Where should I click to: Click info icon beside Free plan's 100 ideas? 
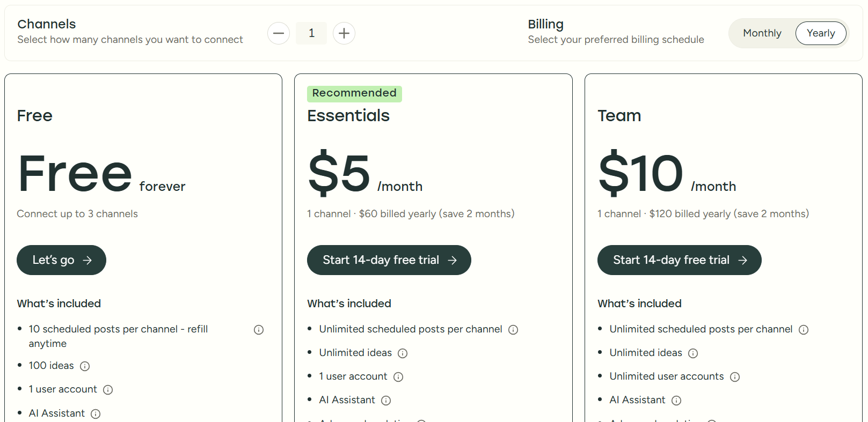85,366
